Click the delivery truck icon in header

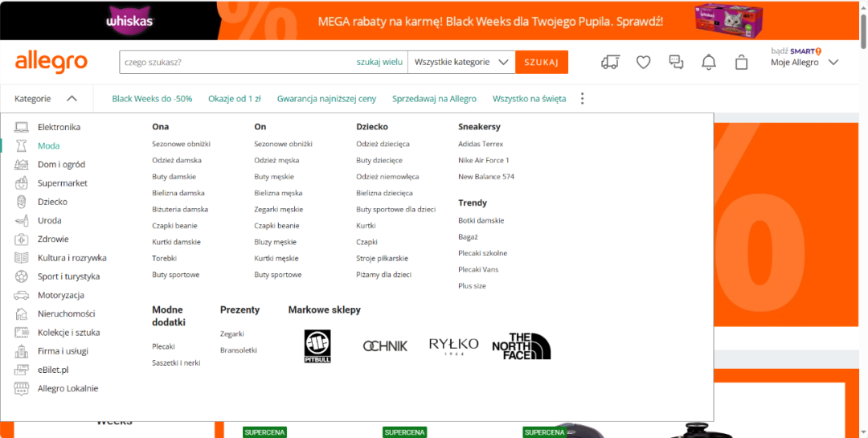pyautogui.click(x=610, y=62)
